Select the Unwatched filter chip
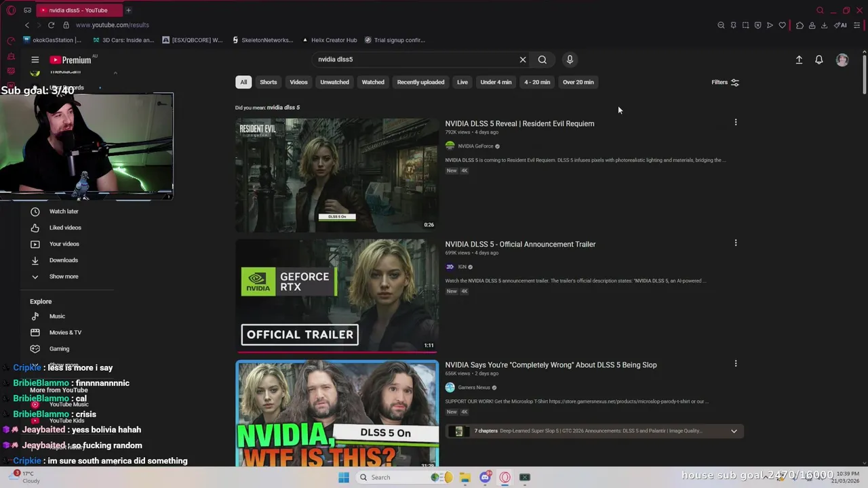Image resolution: width=868 pixels, height=488 pixels. 334,82
